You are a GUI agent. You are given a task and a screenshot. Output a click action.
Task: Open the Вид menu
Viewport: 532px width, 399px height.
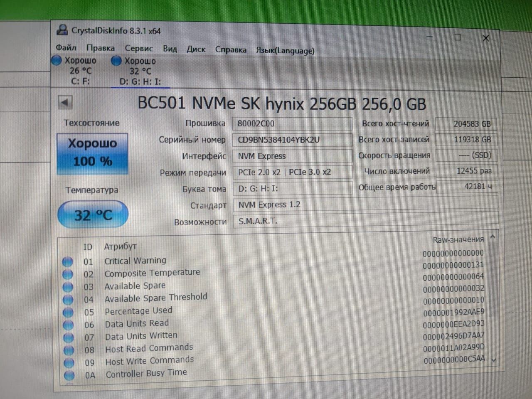pyautogui.click(x=170, y=49)
